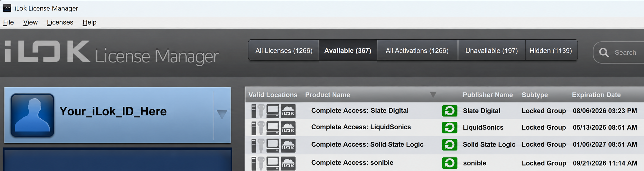This screenshot has height=171, width=644.
Task: Switch to the All Licenses (1266) tab
Action: coord(284,51)
